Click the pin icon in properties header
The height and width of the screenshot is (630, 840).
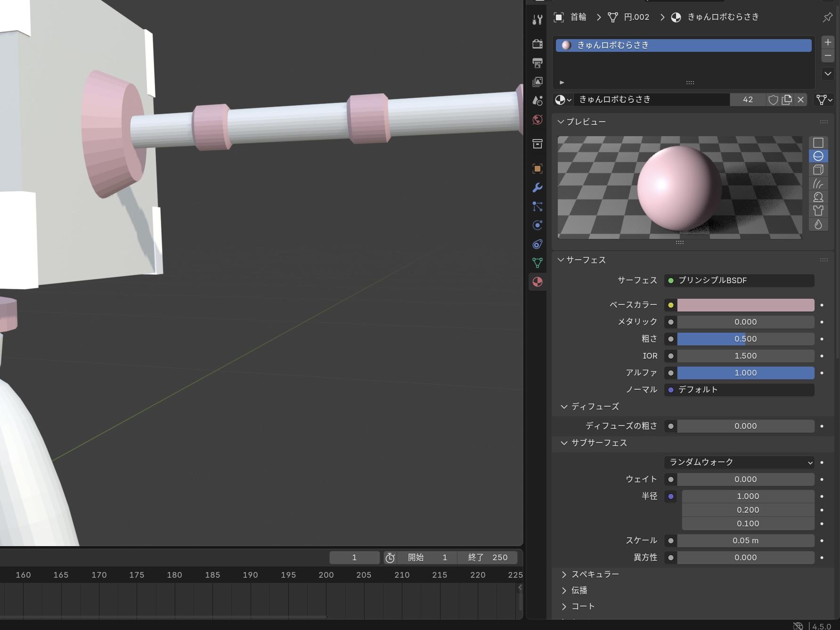pyautogui.click(x=827, y=17)
